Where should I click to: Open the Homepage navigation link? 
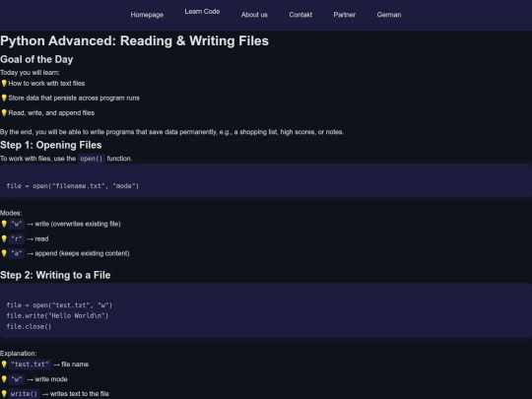[x=147, y=15]
